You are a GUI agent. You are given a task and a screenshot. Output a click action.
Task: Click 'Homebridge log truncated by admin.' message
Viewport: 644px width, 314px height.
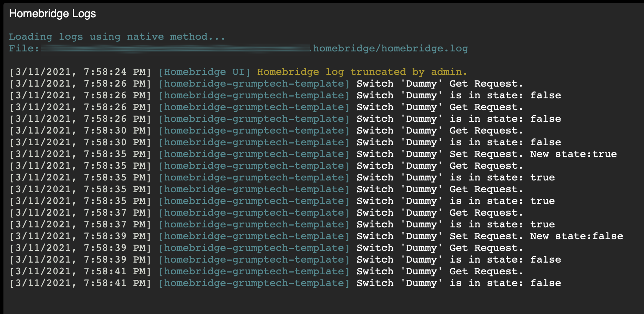point(362,72)
